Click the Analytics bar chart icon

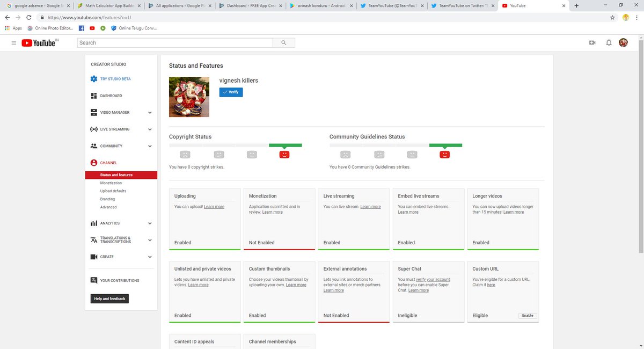point(94,223)
